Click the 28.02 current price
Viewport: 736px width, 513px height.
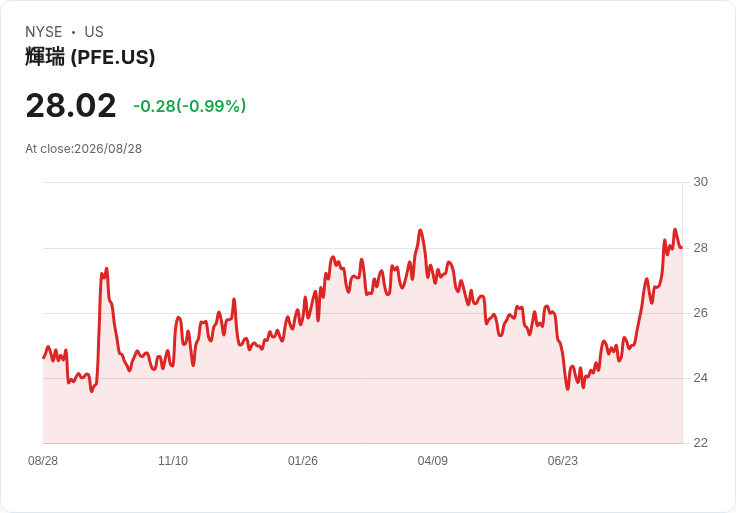click(x=71, y=106)
